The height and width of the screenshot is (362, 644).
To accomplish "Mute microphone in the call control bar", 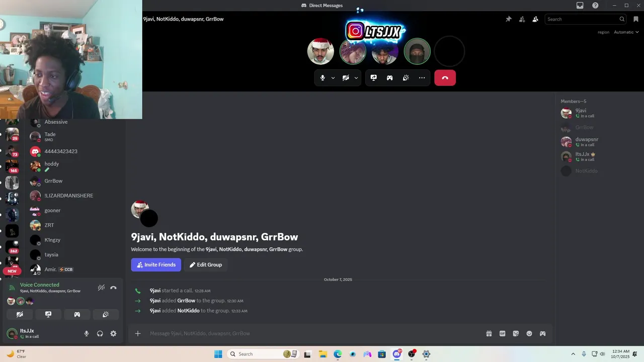I will point(323,78).
